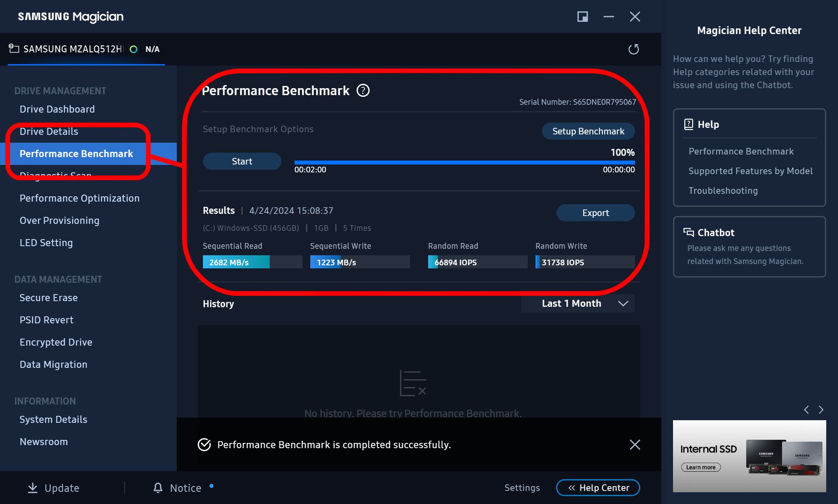Click Learn more on Internal SSD banner
838x504 pixels.
pos(701,467)
